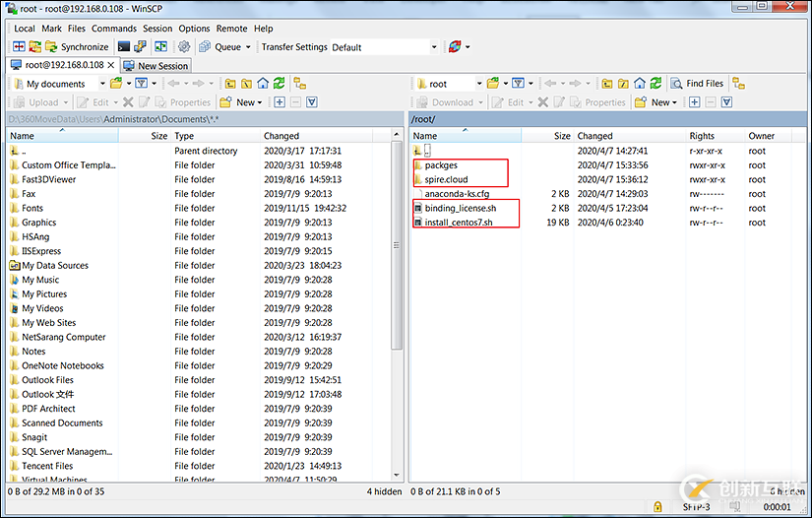The width and height of the screenshot is (812, 518).
Task: Select binding_license.sh in remote panel
Action: 461,208
